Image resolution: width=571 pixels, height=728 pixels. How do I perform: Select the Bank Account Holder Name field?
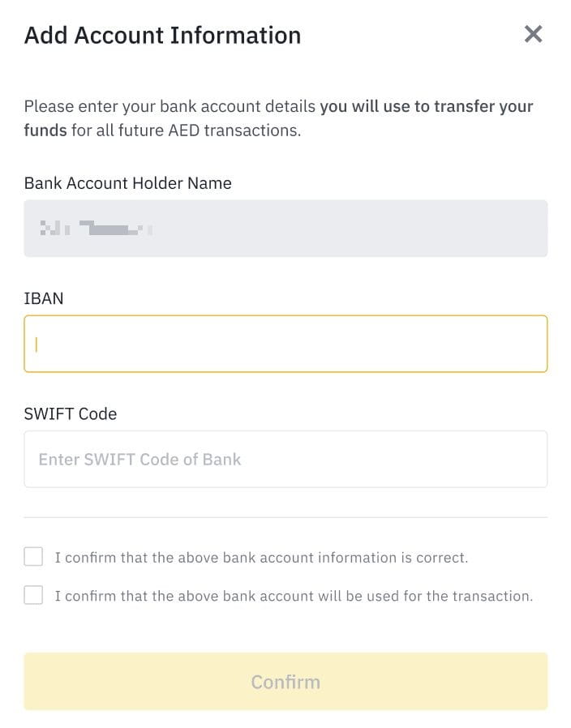pyautogui.click(x=285, y=229)
